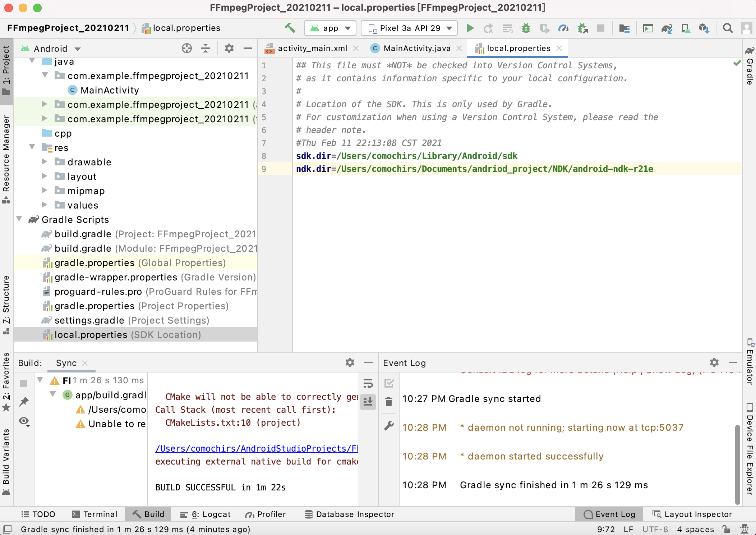The image size is (756, 535).
Task: Open AVD Manager phone icon
Action: point(686,28)
